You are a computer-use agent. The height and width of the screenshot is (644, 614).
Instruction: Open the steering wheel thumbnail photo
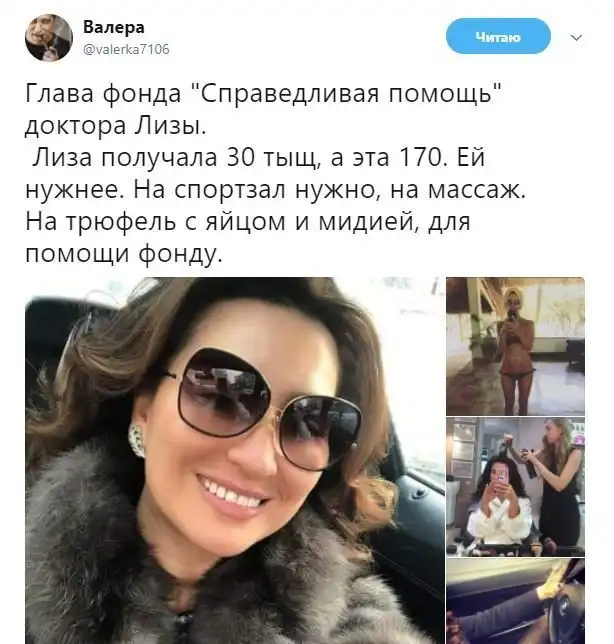(515, 601)
